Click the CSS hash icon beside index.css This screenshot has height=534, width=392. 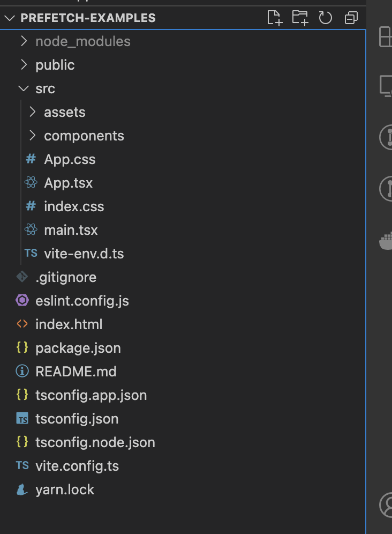point(31,206)
